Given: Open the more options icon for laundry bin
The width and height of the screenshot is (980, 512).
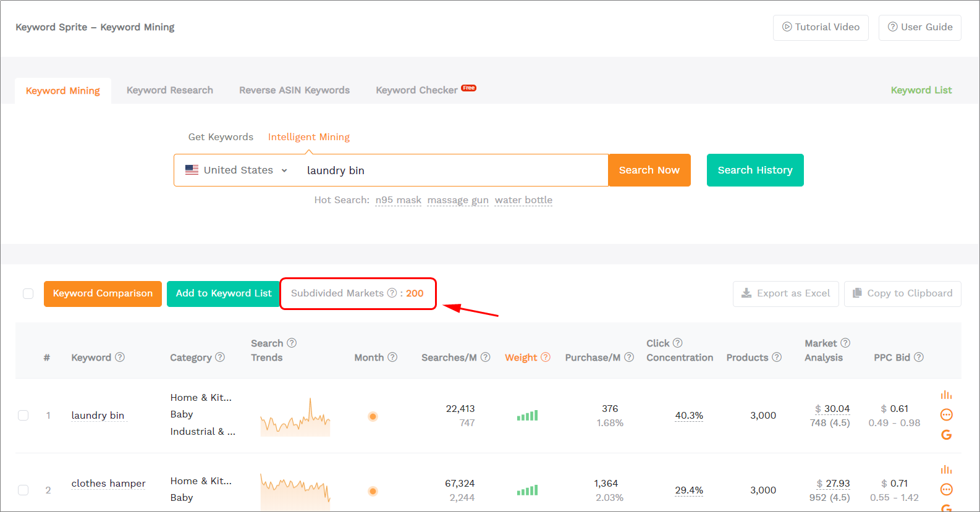Looking at the screenshot, I should click(x=946, y=414).
